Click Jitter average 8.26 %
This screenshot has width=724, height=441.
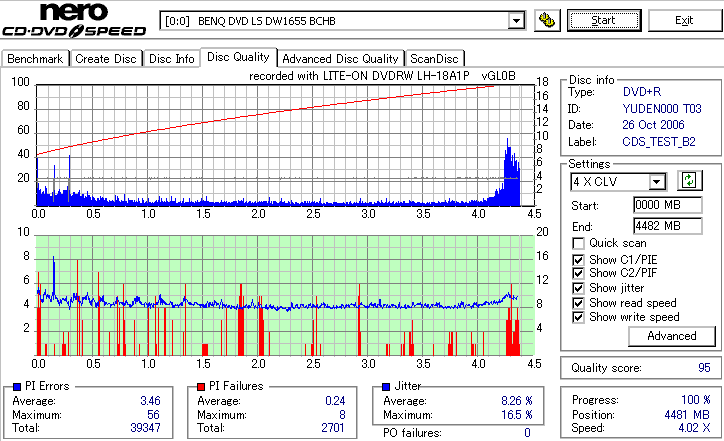pyautogui.click(x=517, y=401)
